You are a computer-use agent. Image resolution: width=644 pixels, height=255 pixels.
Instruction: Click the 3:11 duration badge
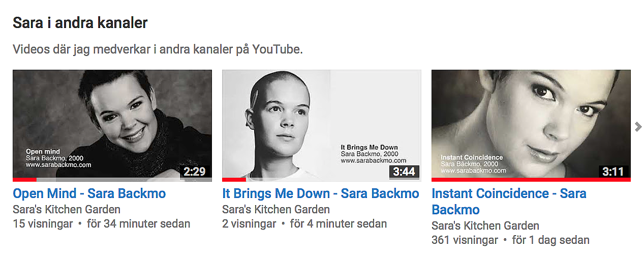click(x=614, y=172)
